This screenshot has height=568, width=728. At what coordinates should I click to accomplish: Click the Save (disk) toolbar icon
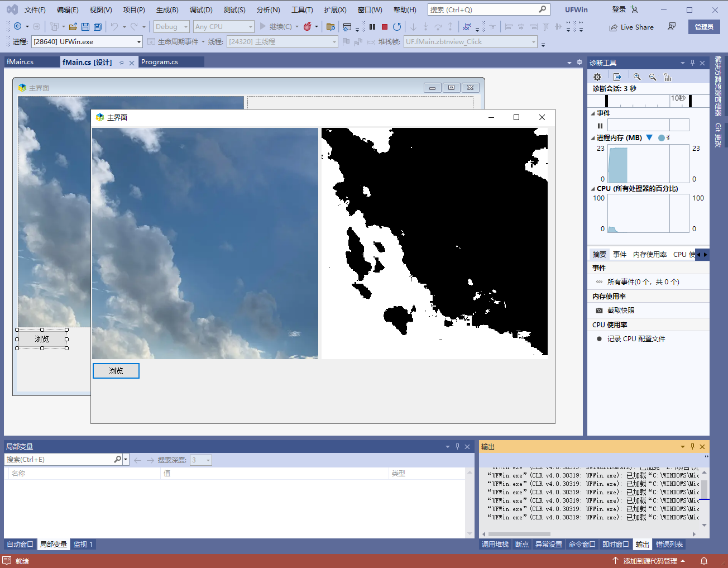[85, 27]
